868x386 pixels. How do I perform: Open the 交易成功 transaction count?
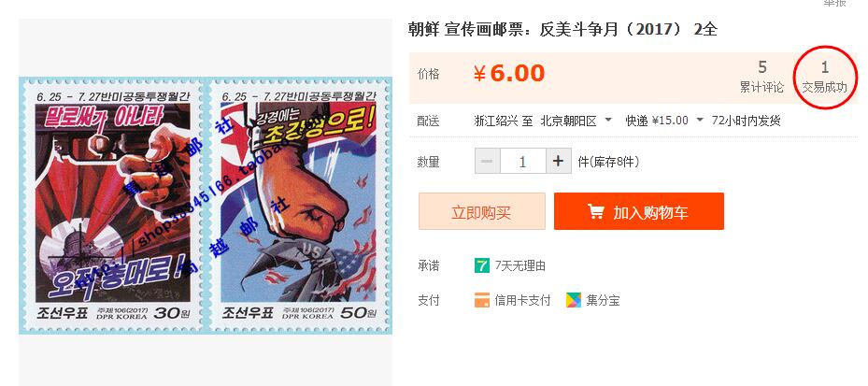pyautogui.click(x=824, y=77)
